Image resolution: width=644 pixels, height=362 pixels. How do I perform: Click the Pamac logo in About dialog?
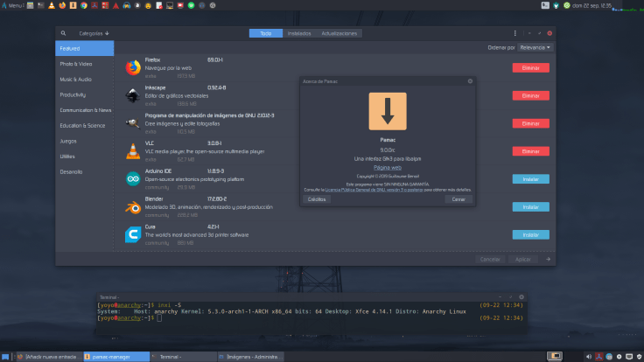pyautogui.click(x=387, y=111)
